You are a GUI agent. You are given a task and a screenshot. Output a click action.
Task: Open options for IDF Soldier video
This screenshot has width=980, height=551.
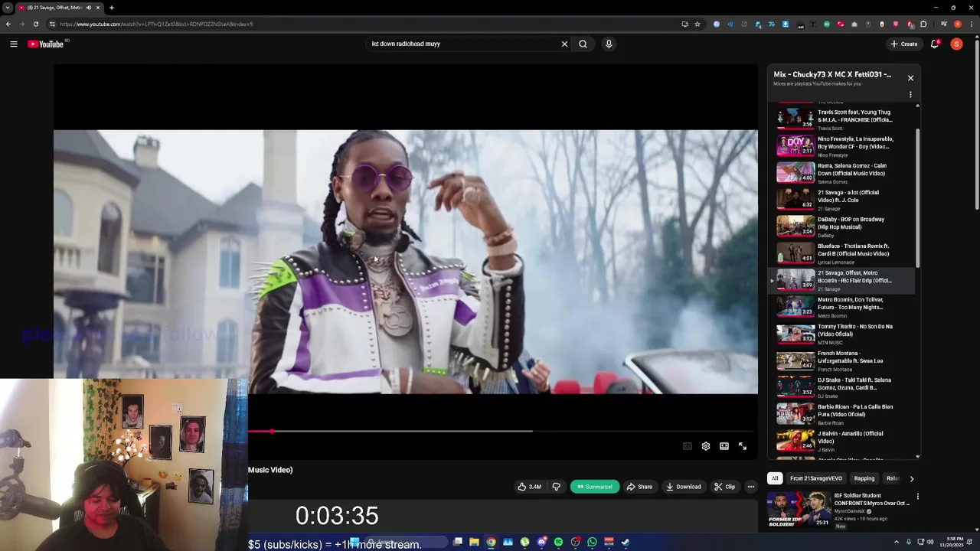917,497
